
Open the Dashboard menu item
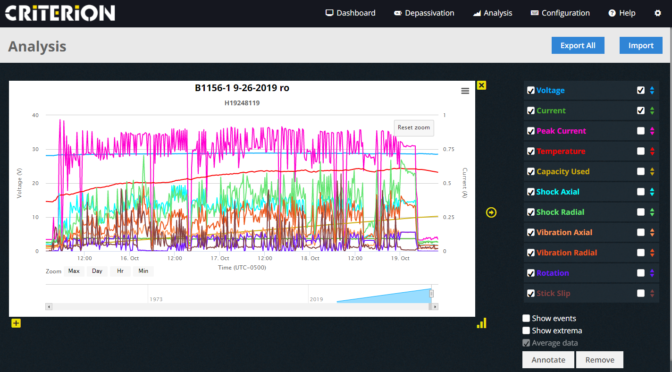351,13
